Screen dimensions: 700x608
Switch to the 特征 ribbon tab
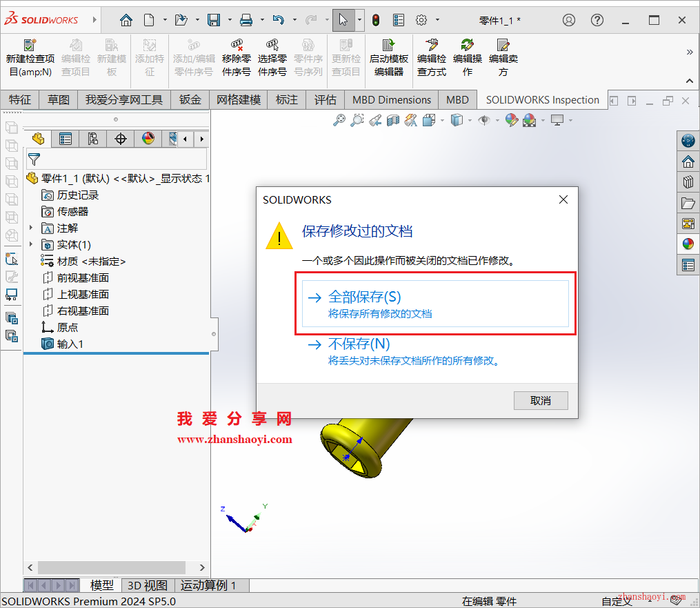[19, 99]
